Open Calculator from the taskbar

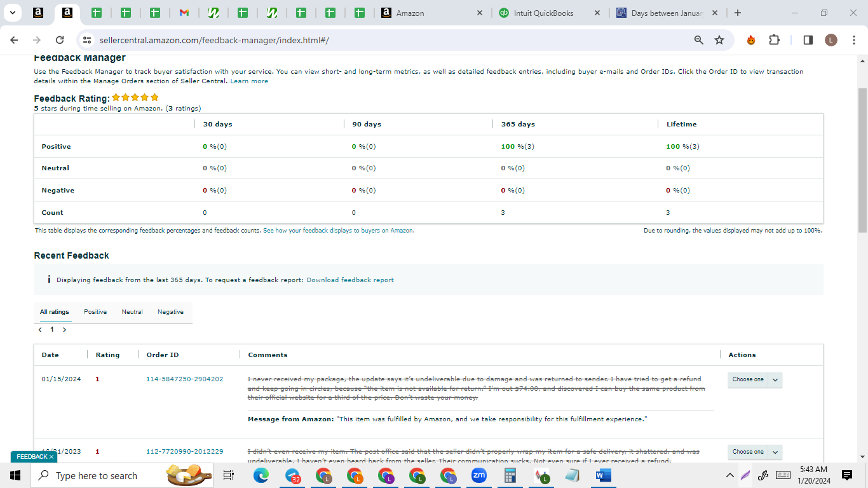pyautogui.click(x=510, y=475)
